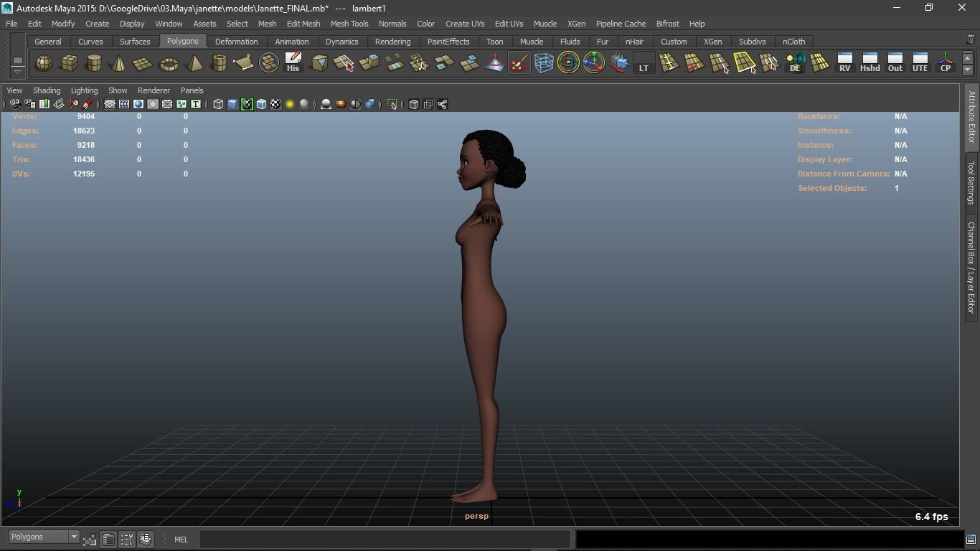Click the character model in the viewport
This screenshot has height=551, width=980.
coord(485,316)
